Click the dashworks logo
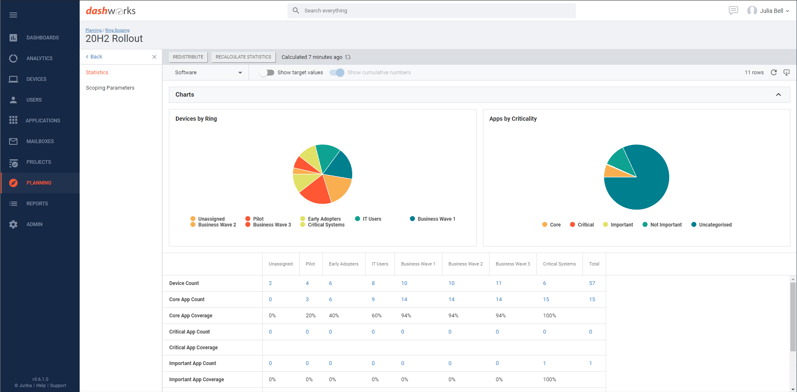This screenshot has height=392, width=797. click(110, 11)
